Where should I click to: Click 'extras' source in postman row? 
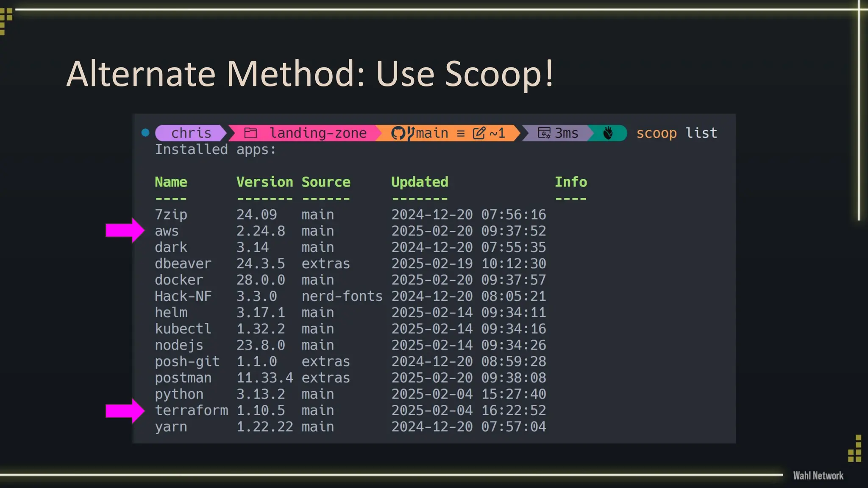326,378
